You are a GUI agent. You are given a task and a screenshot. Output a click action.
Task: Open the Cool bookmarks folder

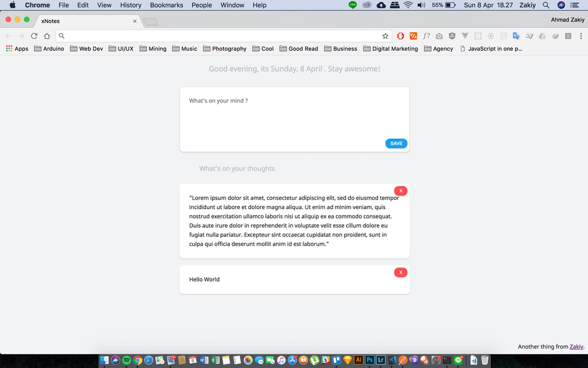pos(263,49)
